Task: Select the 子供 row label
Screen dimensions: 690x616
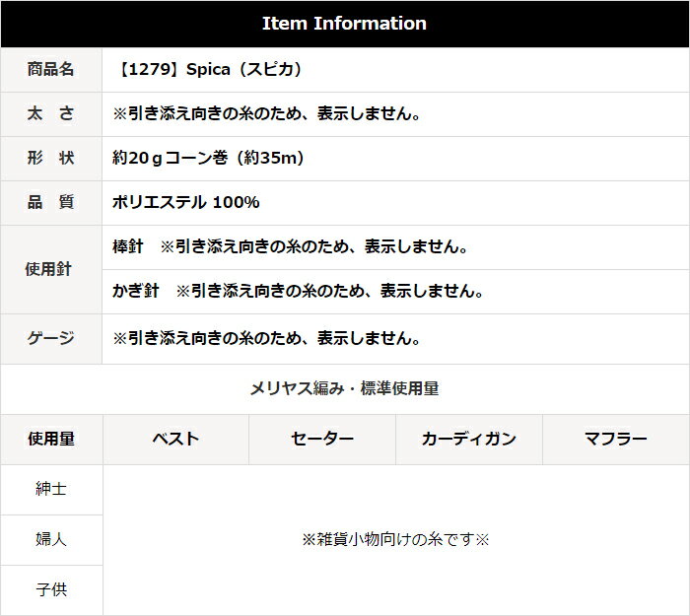Action: (x=51, y=590)
